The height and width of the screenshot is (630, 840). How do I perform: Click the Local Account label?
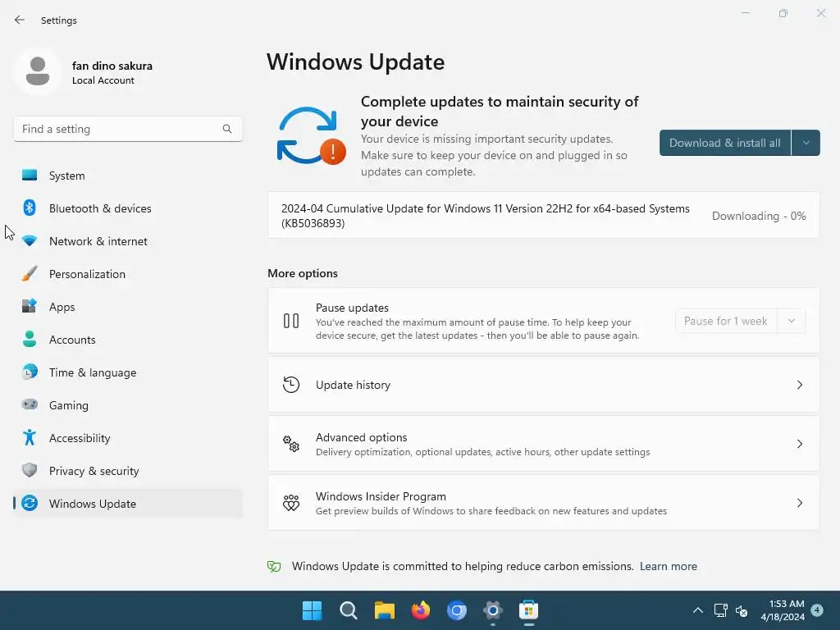coord(103,80)
